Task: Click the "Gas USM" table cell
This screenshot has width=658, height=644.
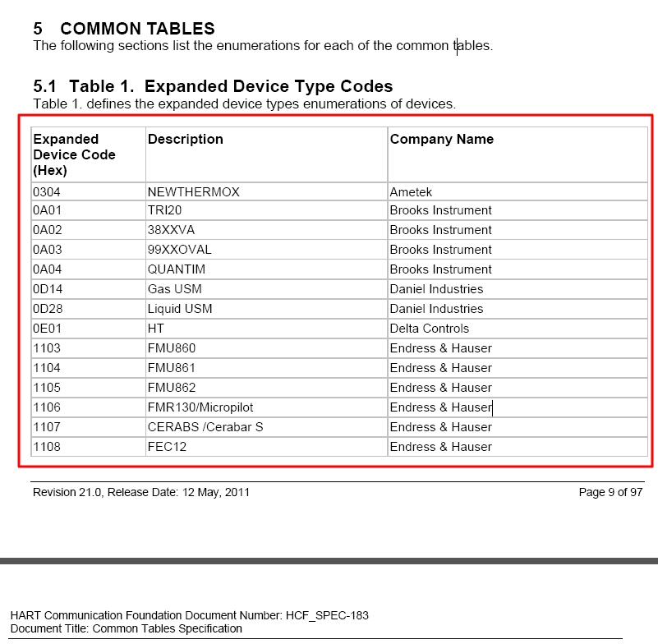Action: [x=174, y=289]
